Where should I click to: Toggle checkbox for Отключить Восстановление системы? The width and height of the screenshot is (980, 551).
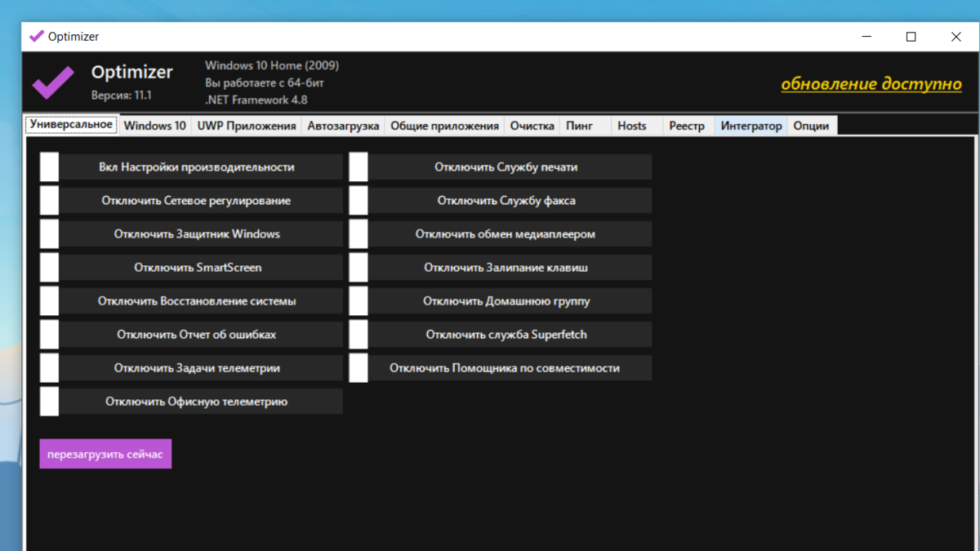(50, 301)
